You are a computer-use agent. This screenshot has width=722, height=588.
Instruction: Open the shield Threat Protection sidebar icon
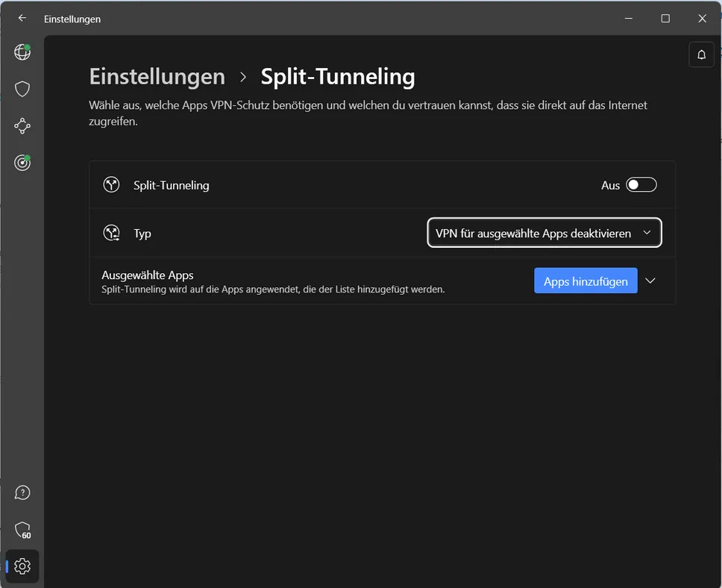pyautogui.click(x=22, y=89)
